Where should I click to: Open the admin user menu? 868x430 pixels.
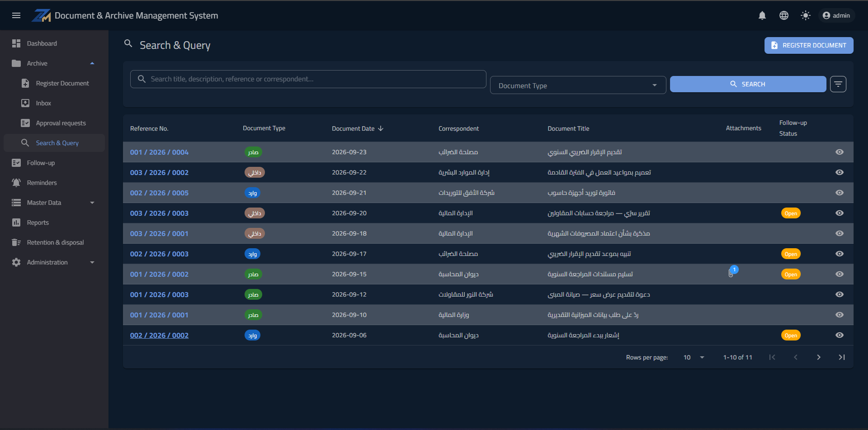[836, 15]
